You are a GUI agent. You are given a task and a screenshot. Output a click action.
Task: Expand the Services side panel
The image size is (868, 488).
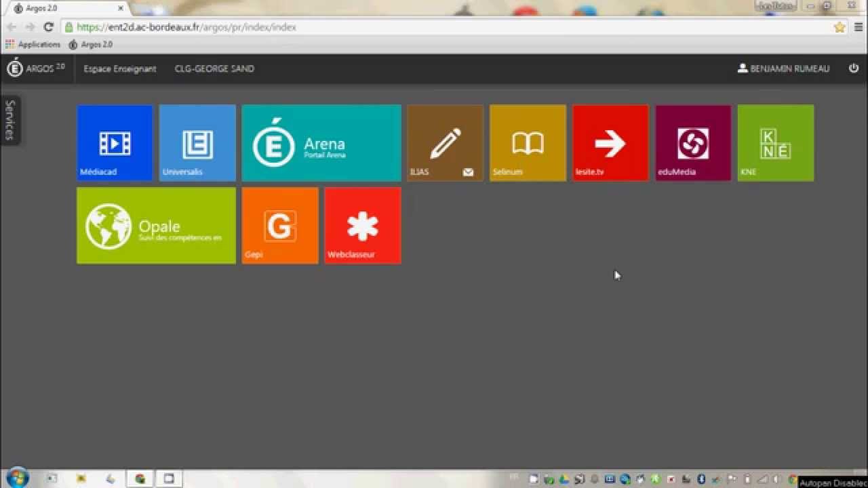pos(9,120)
